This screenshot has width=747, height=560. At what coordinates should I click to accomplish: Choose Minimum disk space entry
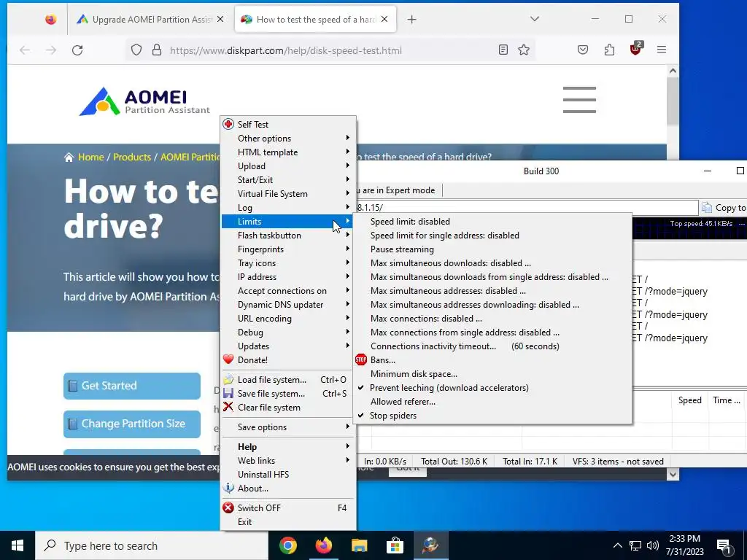(x=492, y=374)
